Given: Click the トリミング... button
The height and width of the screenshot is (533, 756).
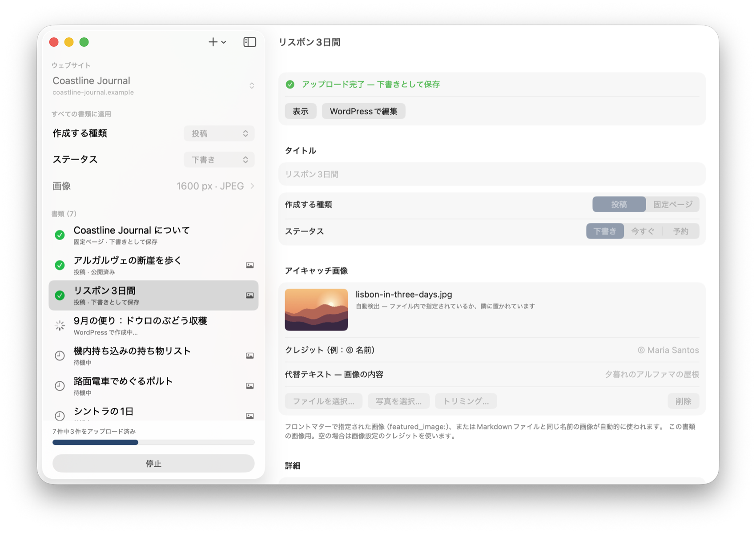Looking at the screenshot, I should [x=466, y=401].
